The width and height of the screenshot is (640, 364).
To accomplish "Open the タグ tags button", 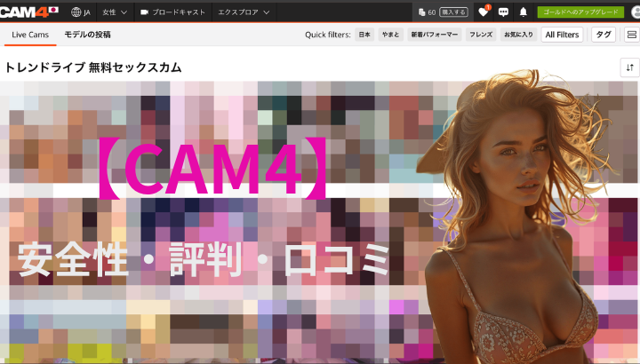I will point(604,35).
